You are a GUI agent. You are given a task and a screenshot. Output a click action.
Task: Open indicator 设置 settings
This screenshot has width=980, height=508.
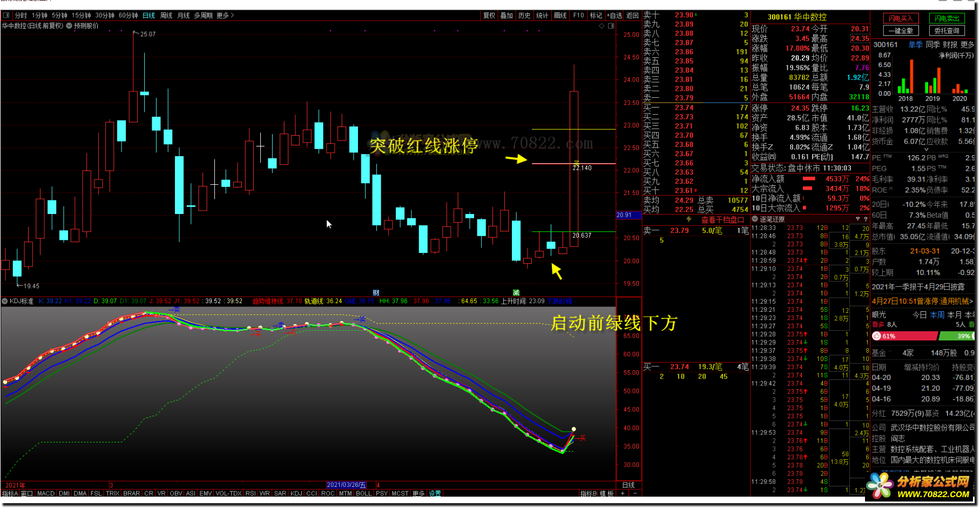[435, 493]
